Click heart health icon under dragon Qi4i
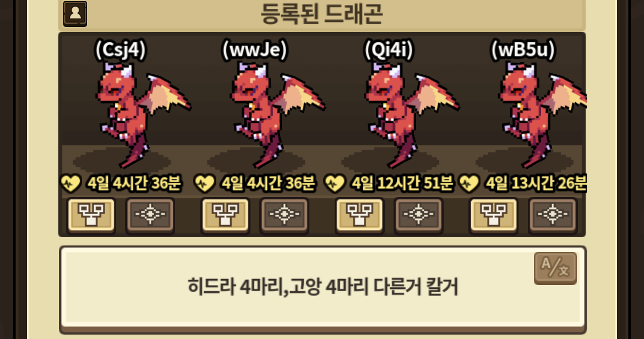 [334, 183]
